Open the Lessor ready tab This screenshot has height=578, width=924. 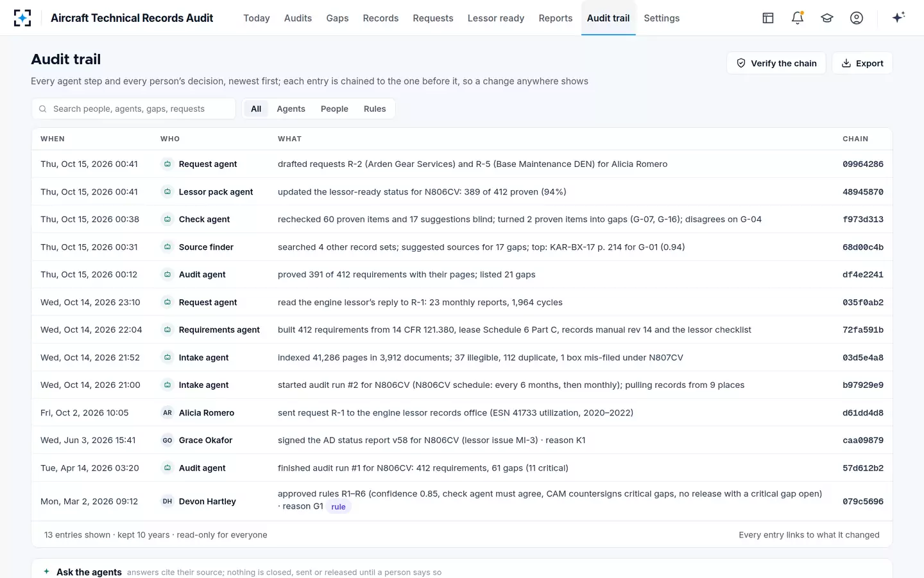496,18
